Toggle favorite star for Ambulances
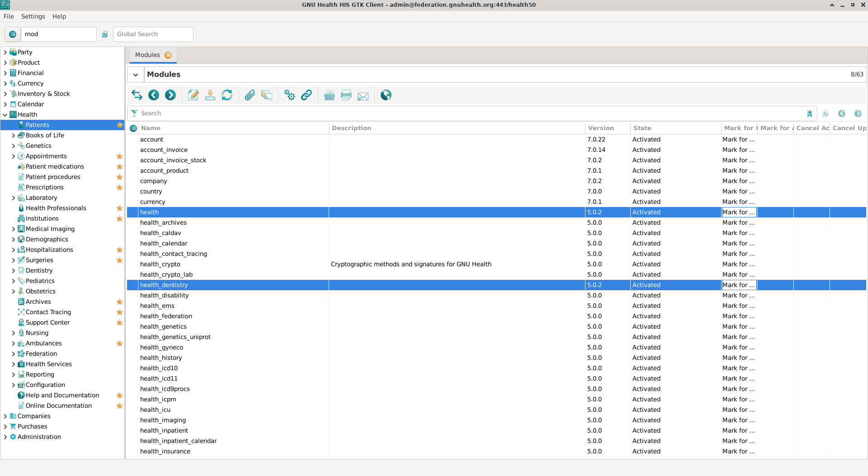 click(x=120, y=343)
